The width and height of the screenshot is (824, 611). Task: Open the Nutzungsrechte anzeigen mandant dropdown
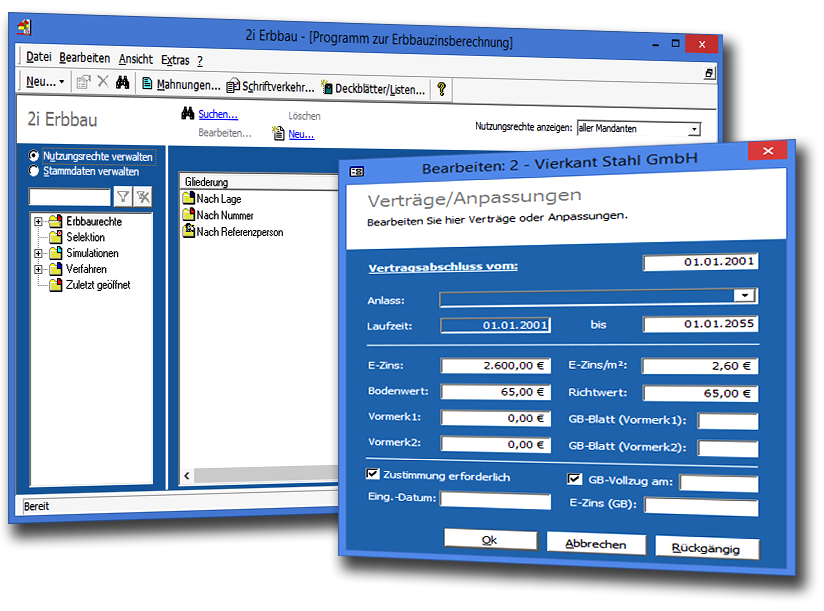694,129
